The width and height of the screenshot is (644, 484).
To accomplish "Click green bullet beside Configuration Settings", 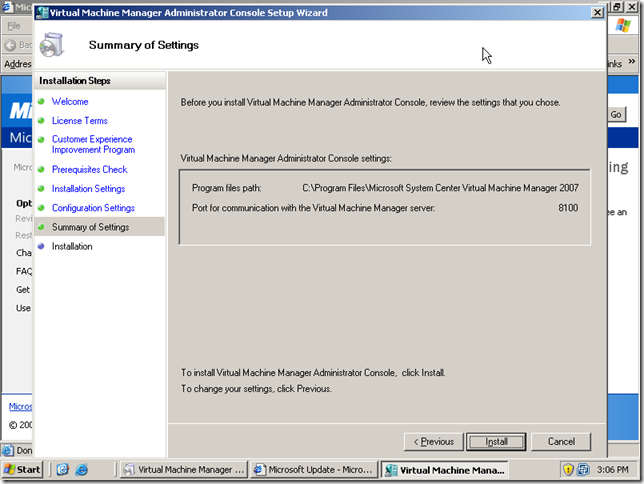I will (x=41, y=207).
